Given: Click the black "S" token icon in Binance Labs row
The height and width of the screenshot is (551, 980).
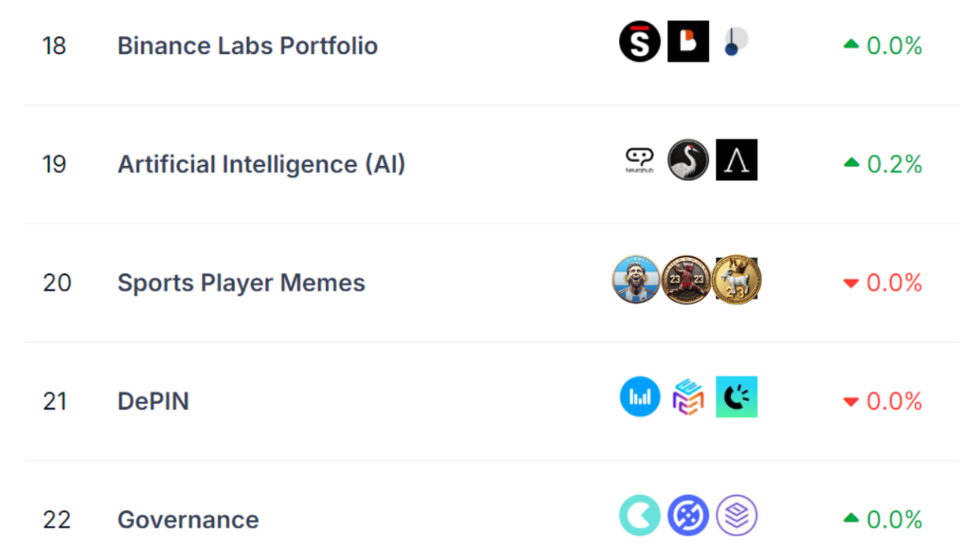Looking at the screenshot, I should click(x=639, y=41).
